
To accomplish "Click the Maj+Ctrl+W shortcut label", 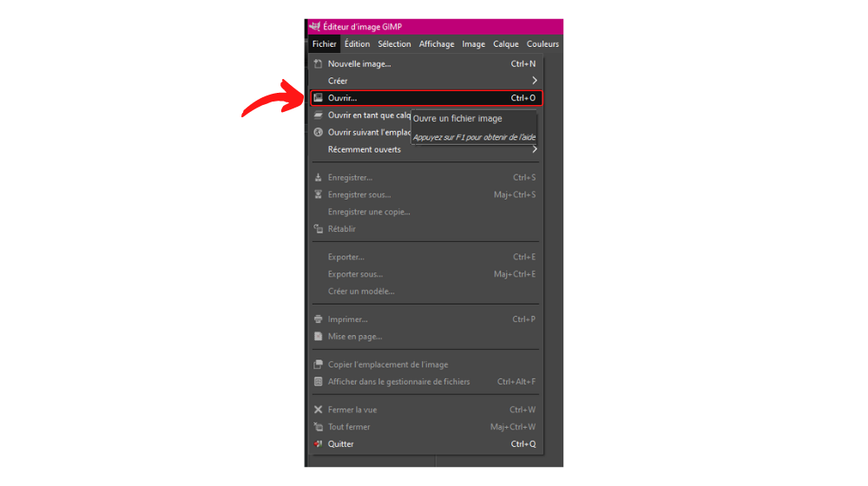I will click(513, 427).
